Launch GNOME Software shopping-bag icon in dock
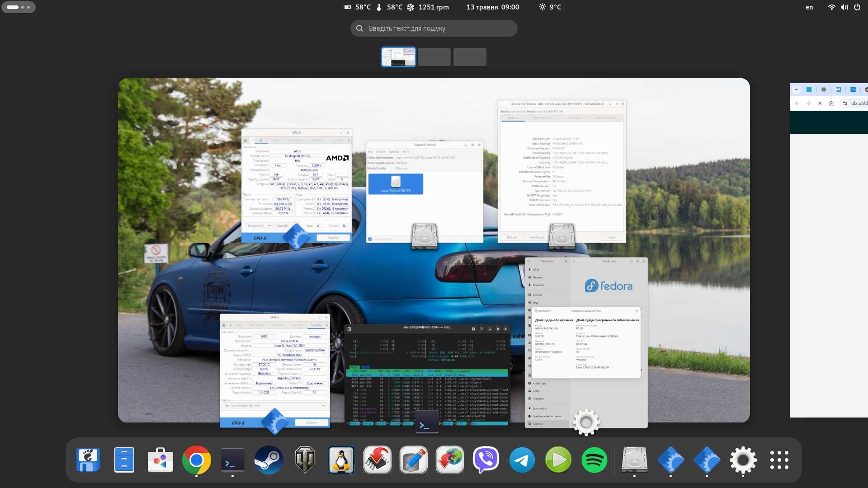This screenshot has height=488, width=868. 160,460
